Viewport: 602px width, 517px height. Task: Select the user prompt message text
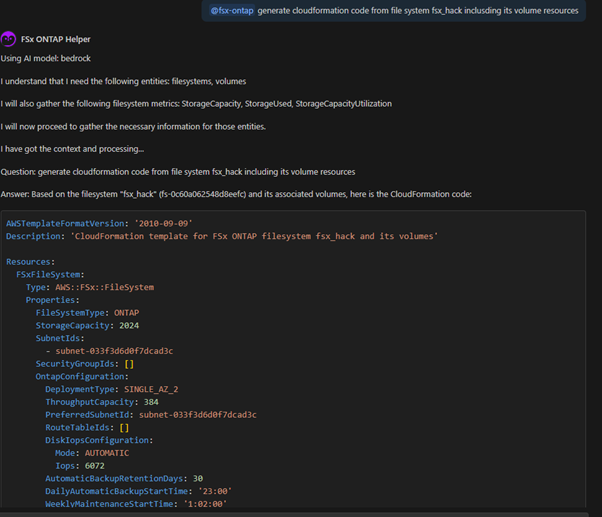[418, 11]
